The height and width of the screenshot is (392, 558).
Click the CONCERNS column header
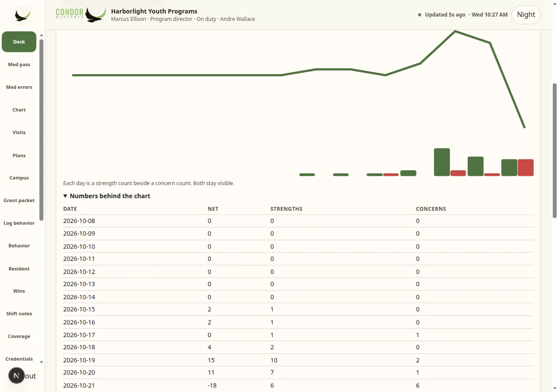(x=431, y=209)
